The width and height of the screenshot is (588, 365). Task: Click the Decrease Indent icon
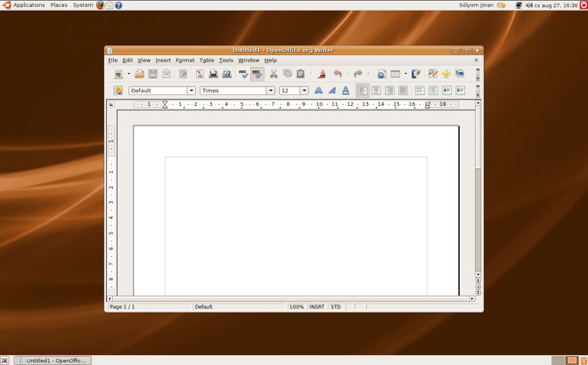446,90
